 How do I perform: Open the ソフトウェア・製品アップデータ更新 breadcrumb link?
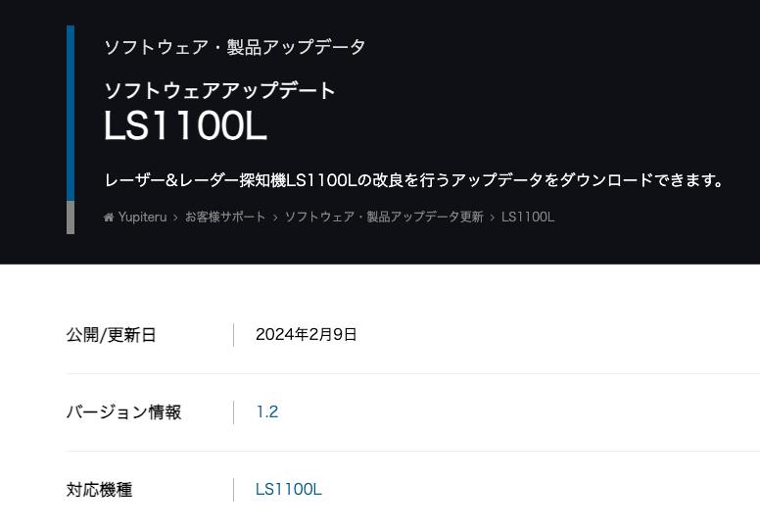[383, 217]
